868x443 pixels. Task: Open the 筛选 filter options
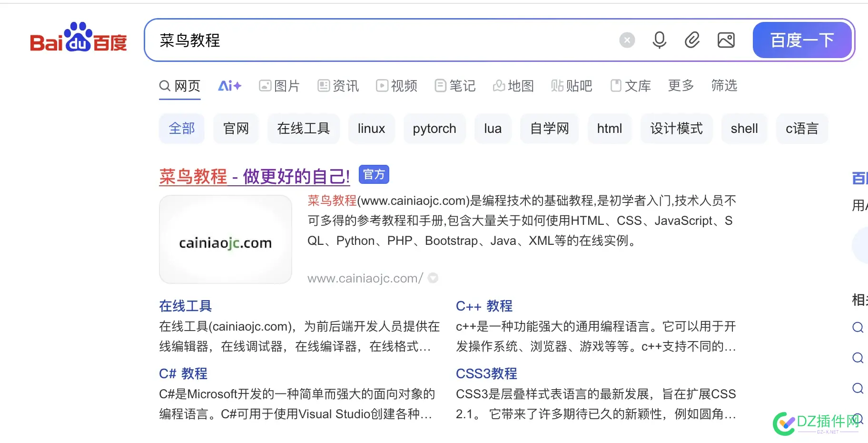[724, 86]
